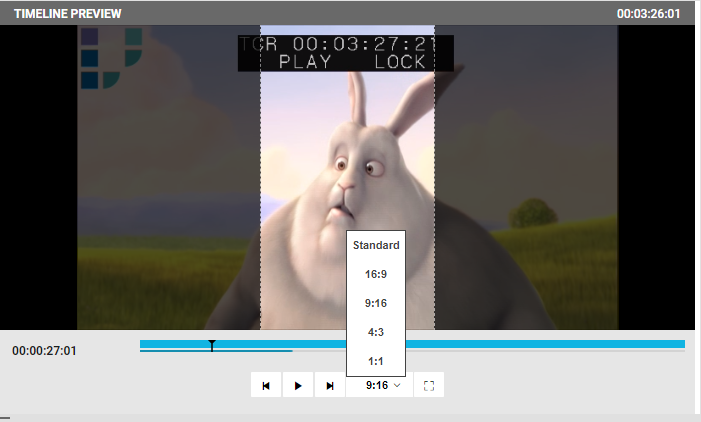Click the 00:00:27:01 current timecode
This screenshot has width=701, height=422.
(44, 350)
